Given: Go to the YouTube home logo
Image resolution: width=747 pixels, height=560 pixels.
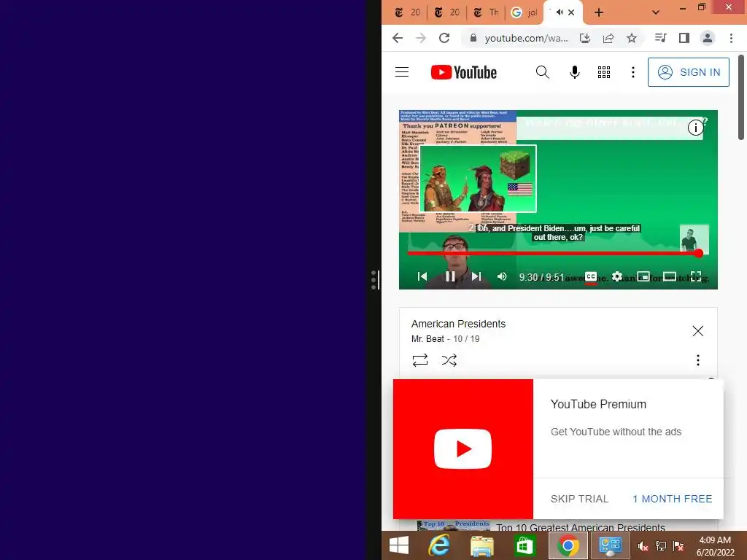Looking at the screenshot, I should coord(463,72).
